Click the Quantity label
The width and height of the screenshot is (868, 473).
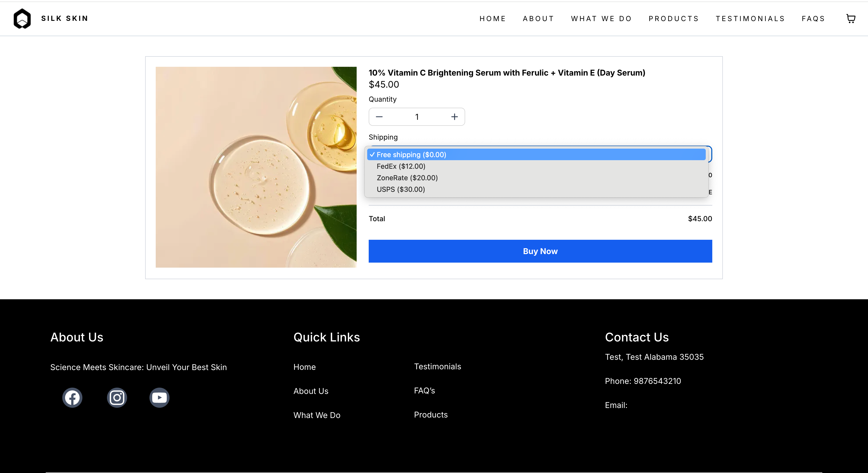point(383,99)
